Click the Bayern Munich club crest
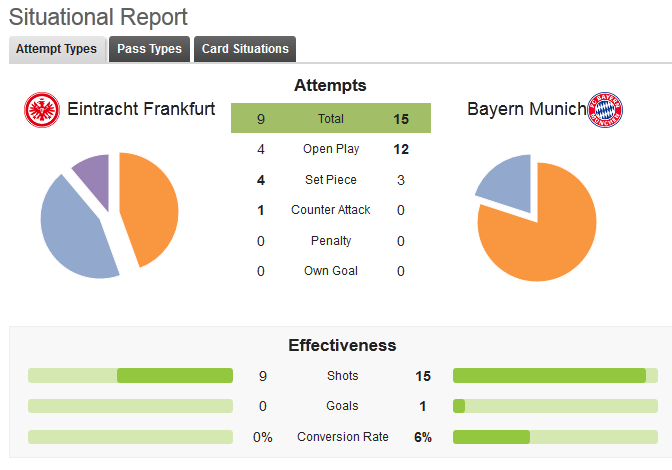 pos(605,110)
